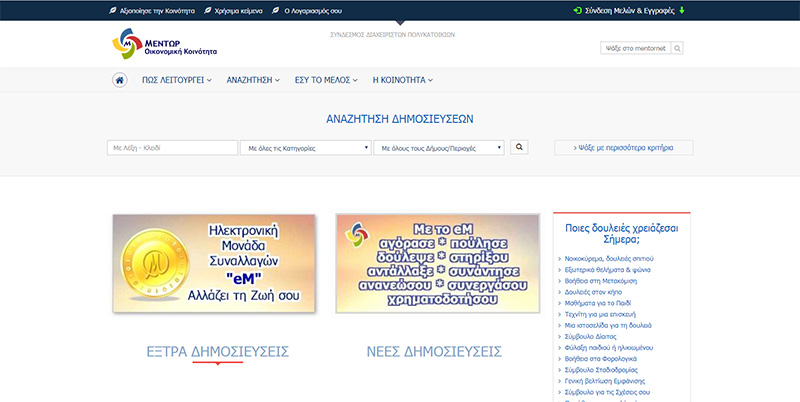Click the Ψάξε στο mentornet search box
The image size is (800, 402).
pyautogui.click(x=636, y=48)
